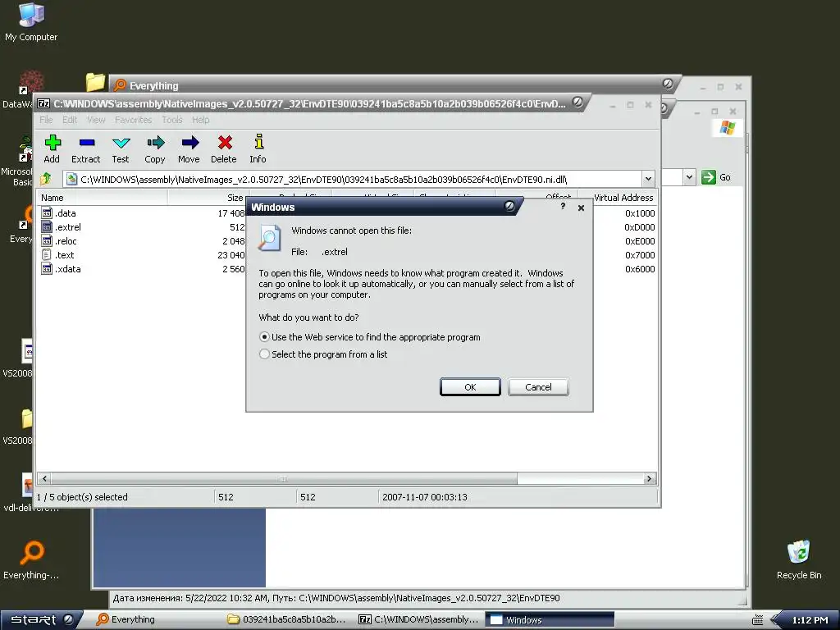Viewport: 840px width, 630px height.
Task: Click the 0xD000 virtual address cell
Action: point(640,227)
